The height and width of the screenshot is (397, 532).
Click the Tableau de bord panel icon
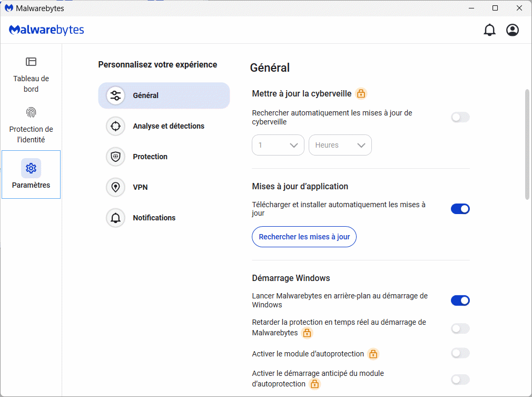coord(31,62)
